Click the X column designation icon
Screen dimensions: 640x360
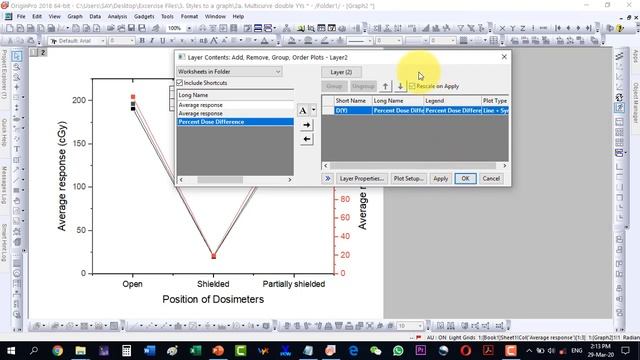tap(502, 28)
